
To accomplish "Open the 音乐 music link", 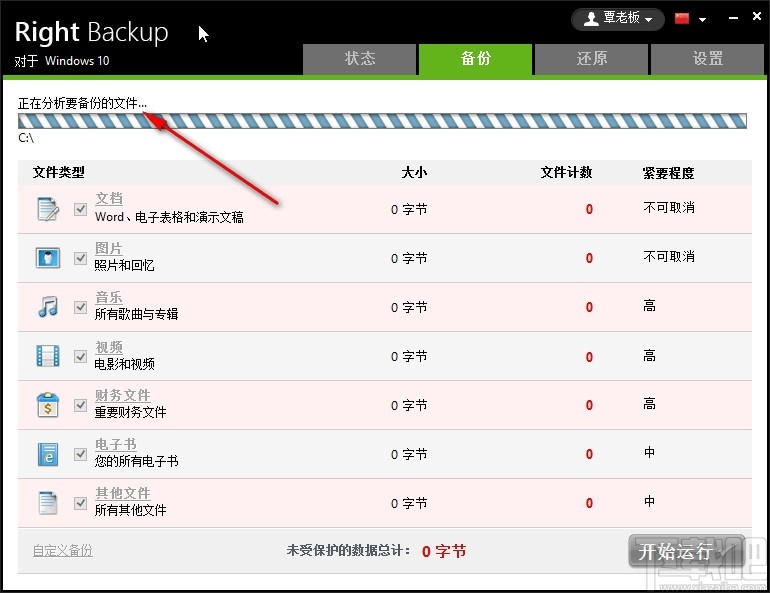I will (x=109, y=297).
